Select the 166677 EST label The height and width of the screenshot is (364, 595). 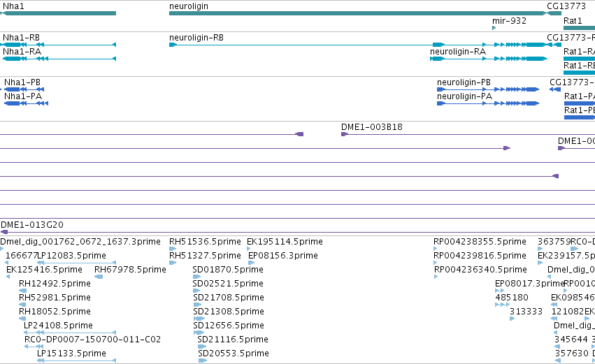tap(21, 256)
